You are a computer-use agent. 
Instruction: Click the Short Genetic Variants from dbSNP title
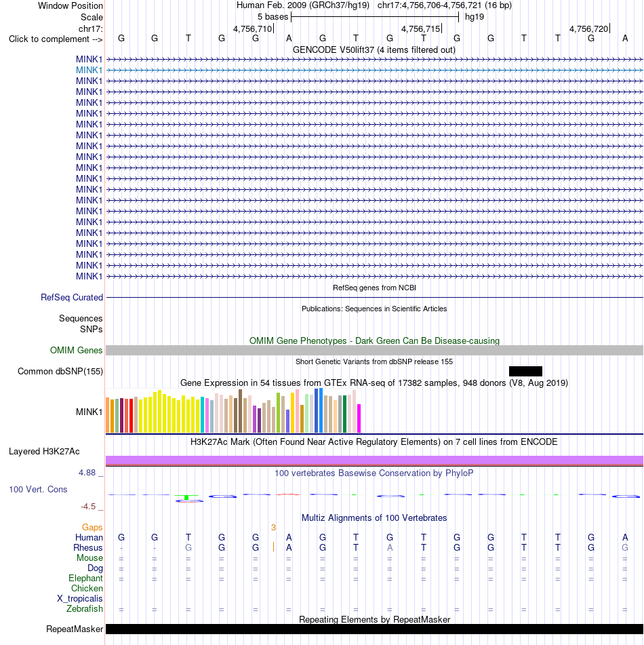click(374, 361)
